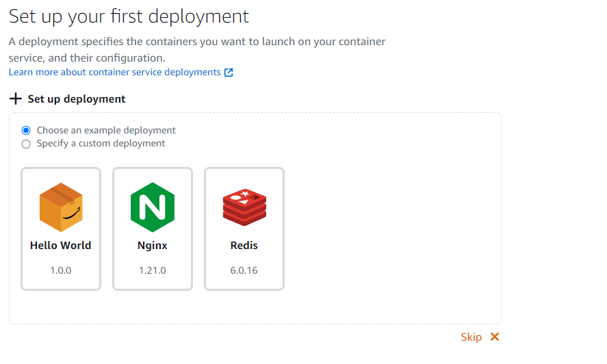
Task: Click the Nginx card title
Action: [153, 246]
